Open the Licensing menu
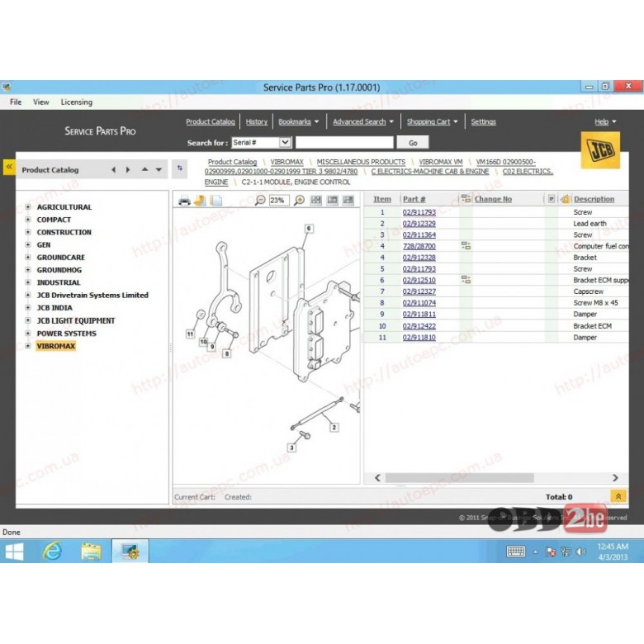The width and height of the screenshot is (644, 644). 77,102
